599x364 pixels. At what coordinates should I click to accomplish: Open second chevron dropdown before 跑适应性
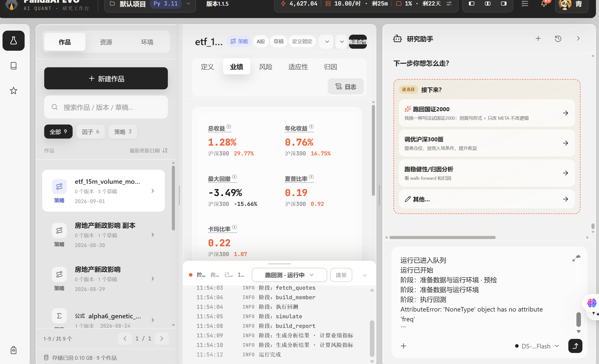pos(342,42)
